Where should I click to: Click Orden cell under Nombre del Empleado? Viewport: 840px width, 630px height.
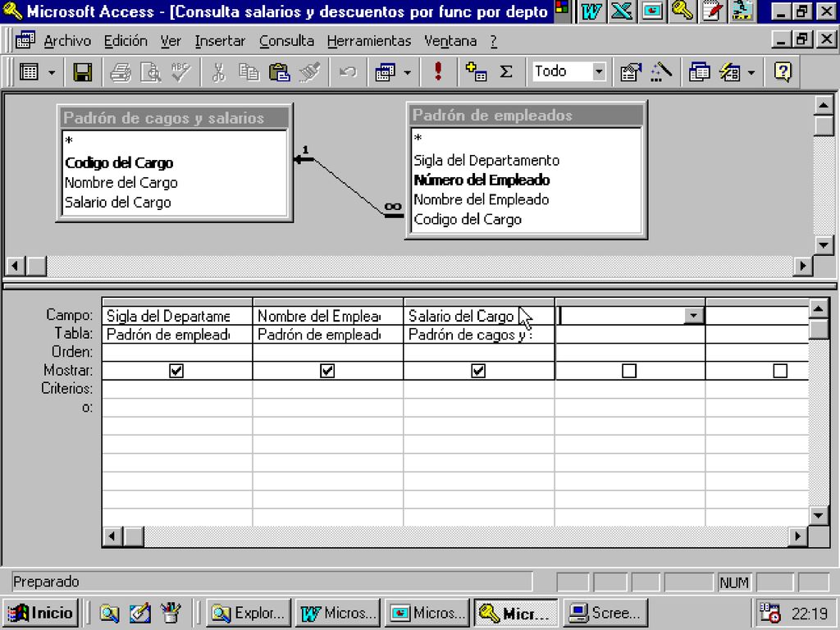[328, 353]
